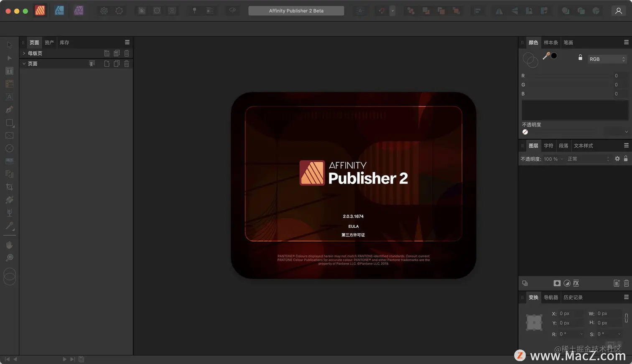Open the Colour panel hamburger menu
This screenshot has width=632, height=364.
626,42
